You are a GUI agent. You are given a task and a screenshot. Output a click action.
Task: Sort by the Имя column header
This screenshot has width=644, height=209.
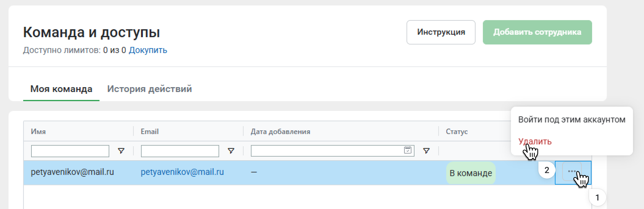pos(38,132)
